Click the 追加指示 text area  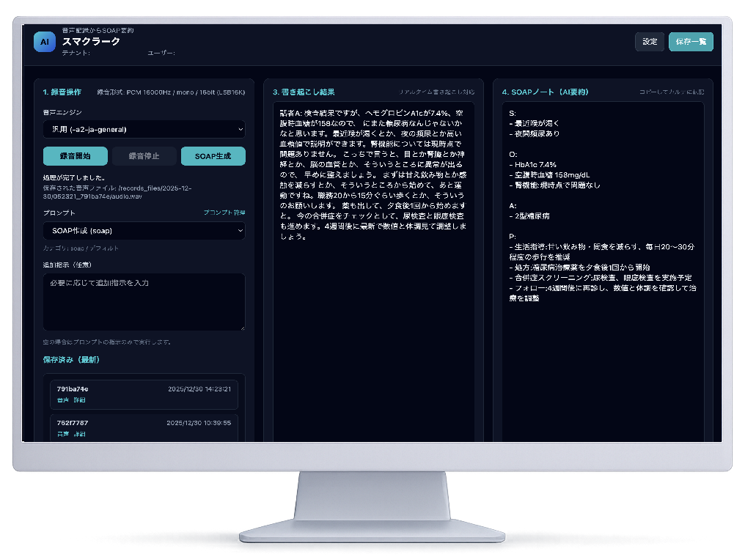[x=144, y=301]
